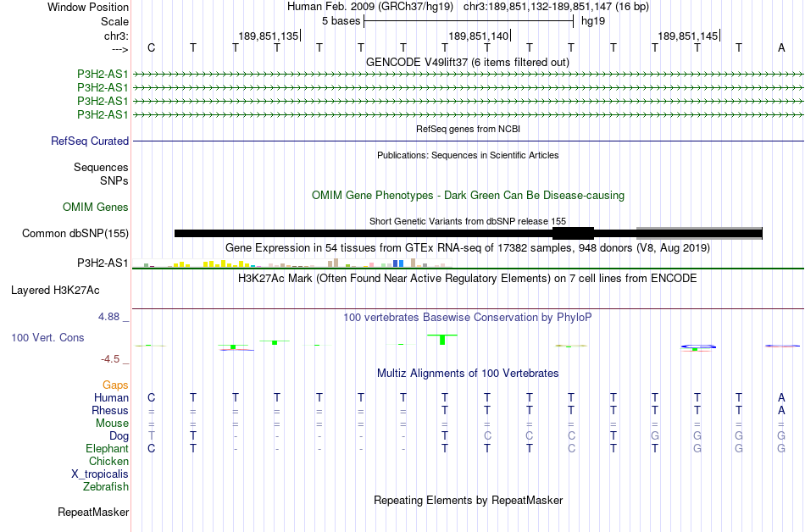The image size is (805, 532).
Task: Click the OMIM Genes label
Action: (96, 208)
